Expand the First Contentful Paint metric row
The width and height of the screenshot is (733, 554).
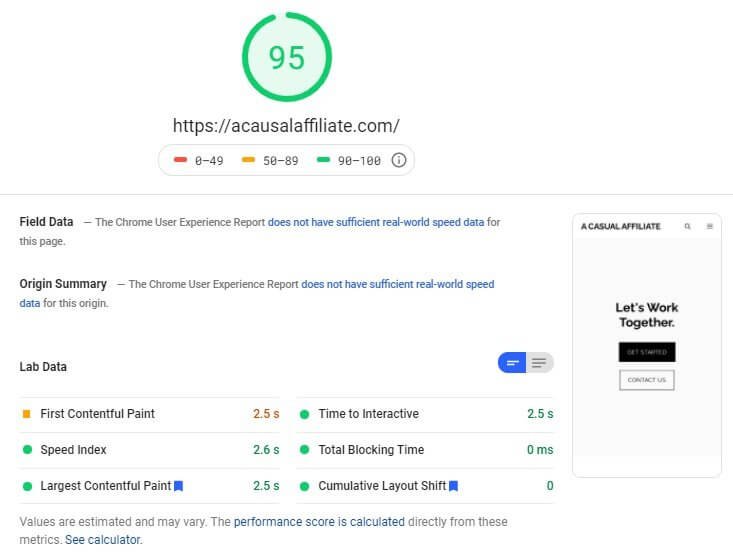coord(150,414)
